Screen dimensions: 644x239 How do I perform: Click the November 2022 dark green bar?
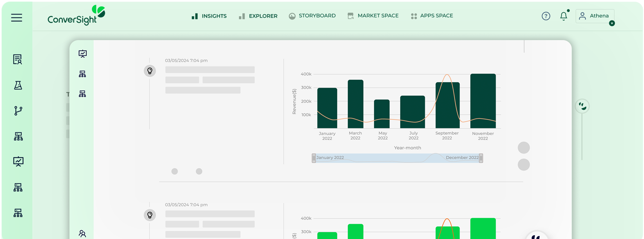coord(483,101)
